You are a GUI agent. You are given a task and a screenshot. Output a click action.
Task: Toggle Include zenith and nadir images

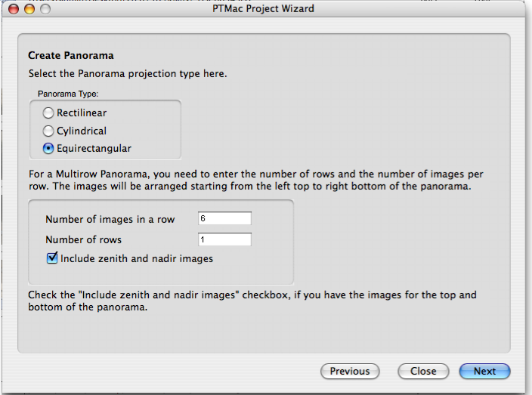52,258
